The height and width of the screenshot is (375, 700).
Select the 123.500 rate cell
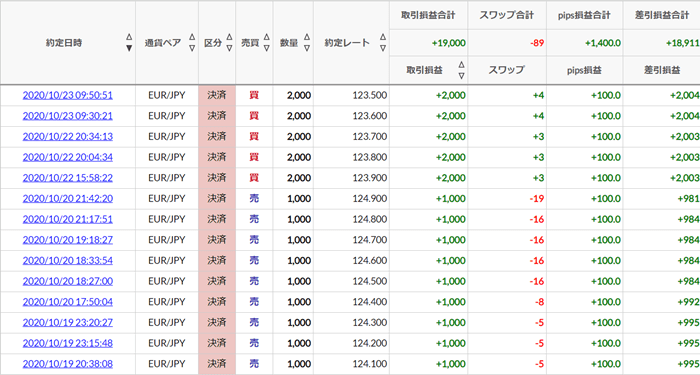(x=351, y=95)
